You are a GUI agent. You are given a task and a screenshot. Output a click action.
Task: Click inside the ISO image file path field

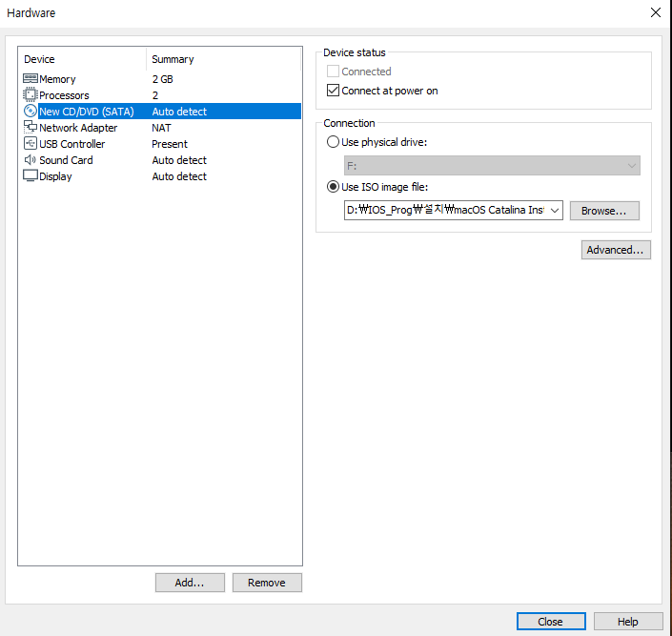(444, 211)
